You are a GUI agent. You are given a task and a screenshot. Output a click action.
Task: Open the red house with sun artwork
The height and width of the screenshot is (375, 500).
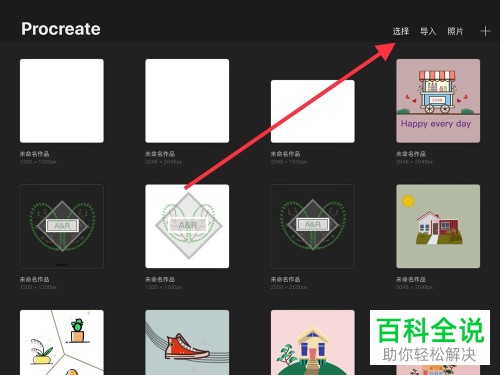pos(438,226)
